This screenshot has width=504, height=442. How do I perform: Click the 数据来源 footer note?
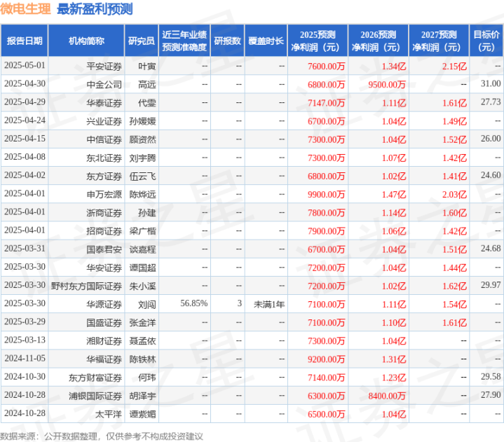click(101, 436)
